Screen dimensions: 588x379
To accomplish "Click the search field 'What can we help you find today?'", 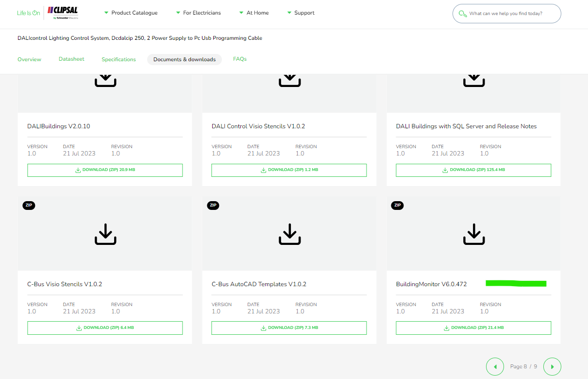I will click(506, 14).
